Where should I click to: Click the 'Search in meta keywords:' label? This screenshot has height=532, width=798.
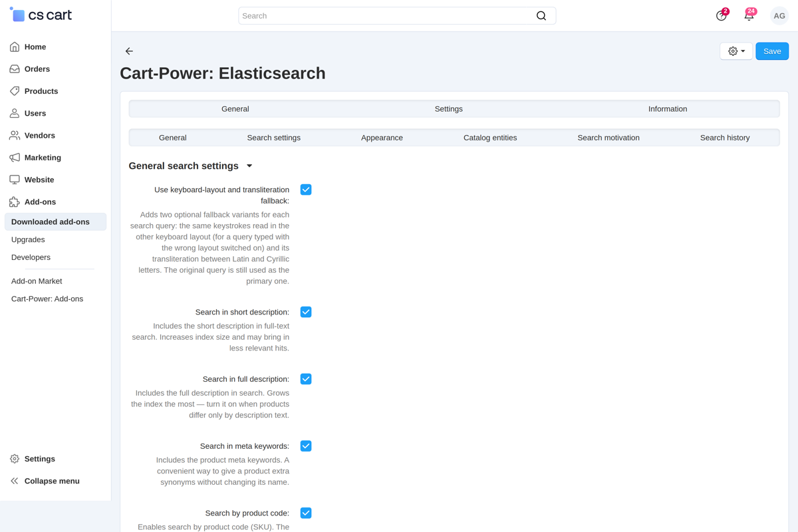point(245,446)
